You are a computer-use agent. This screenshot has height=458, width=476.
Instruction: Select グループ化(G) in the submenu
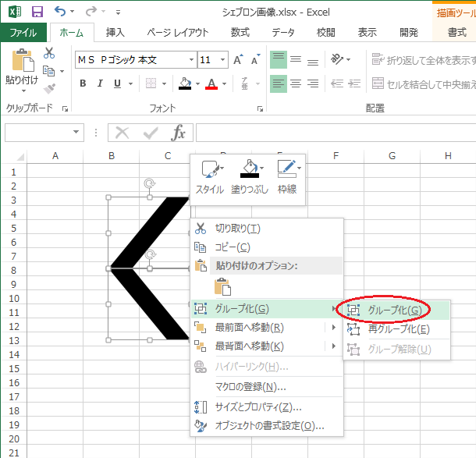click(x=395, y=310)
